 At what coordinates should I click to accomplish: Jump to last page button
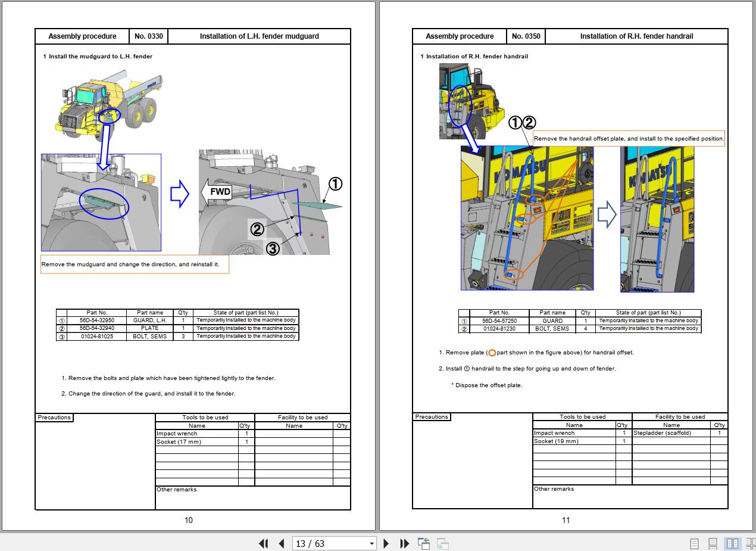405,543
